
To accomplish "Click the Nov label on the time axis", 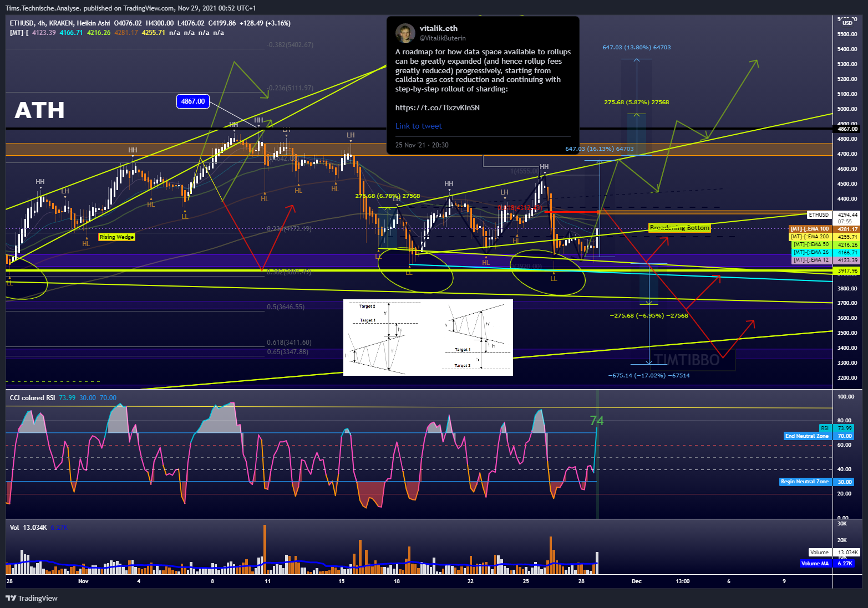I will point(83,581).
